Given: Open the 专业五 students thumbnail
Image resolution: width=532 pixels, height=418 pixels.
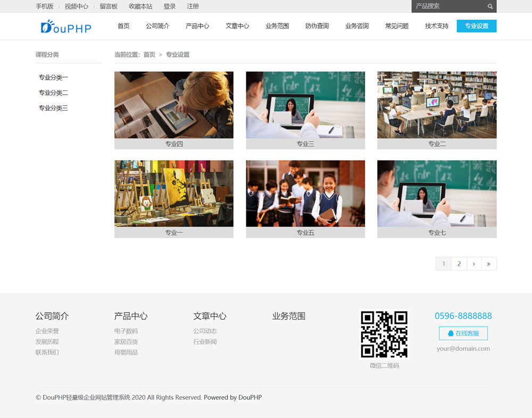Looking at the screenshot, I should 305,194.
